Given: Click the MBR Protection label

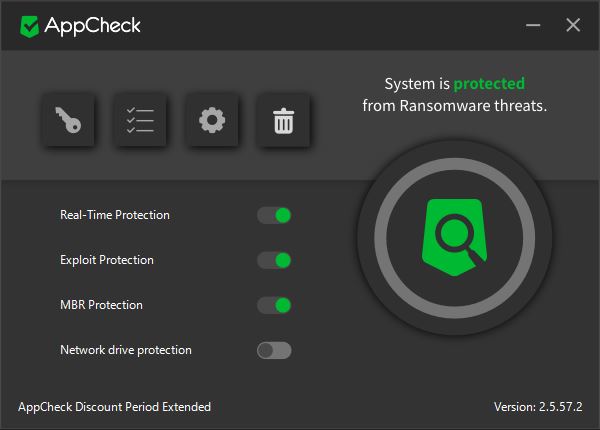Looking at the screenshot, I should coord(101,305).
